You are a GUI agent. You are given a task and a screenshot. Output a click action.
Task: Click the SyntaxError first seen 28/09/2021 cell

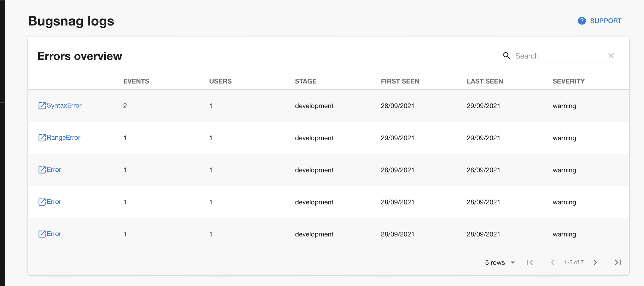coord(397,106)
